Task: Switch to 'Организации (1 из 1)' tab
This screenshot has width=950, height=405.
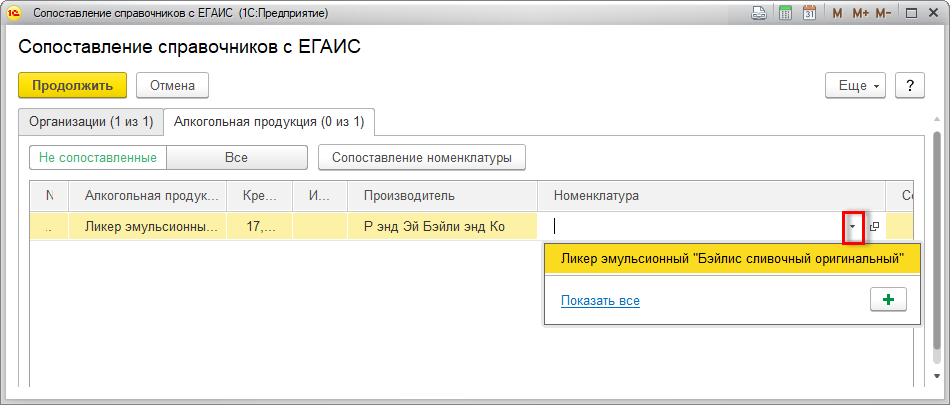Action: (x=90, y=122)
